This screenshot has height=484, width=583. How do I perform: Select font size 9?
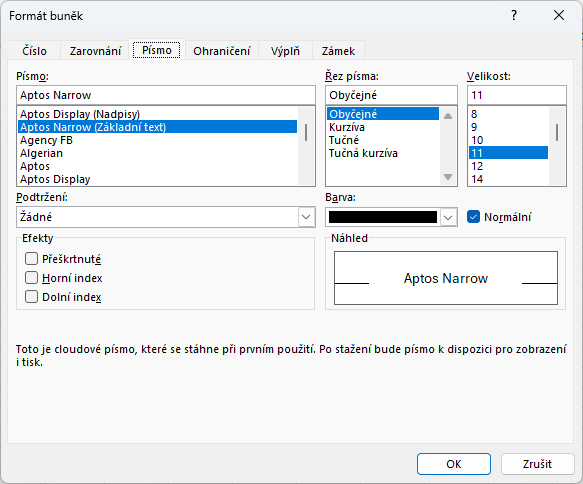pos(508,127)
